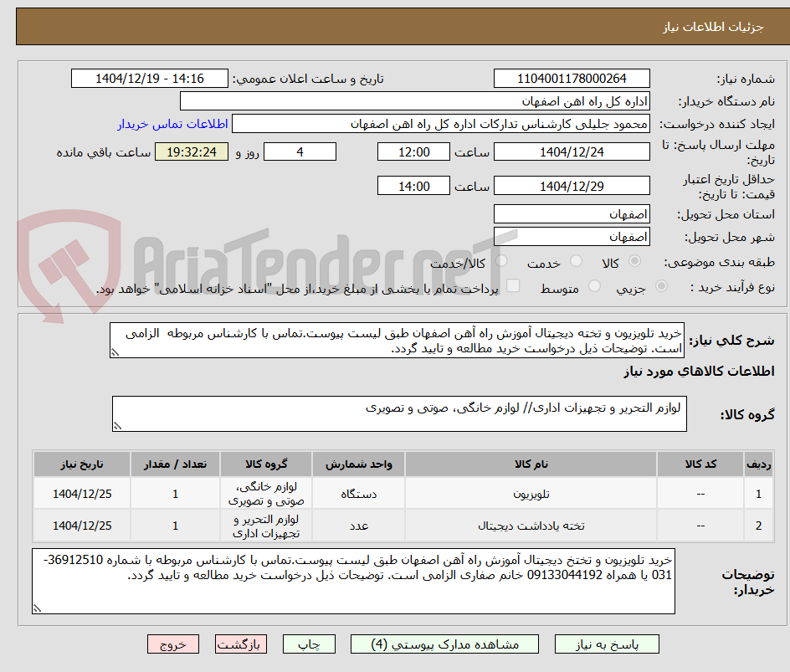The width and height of the screenshot is (790, 672).
Task: Select the متوسط purchase type radio
Action: coord(594,287)
